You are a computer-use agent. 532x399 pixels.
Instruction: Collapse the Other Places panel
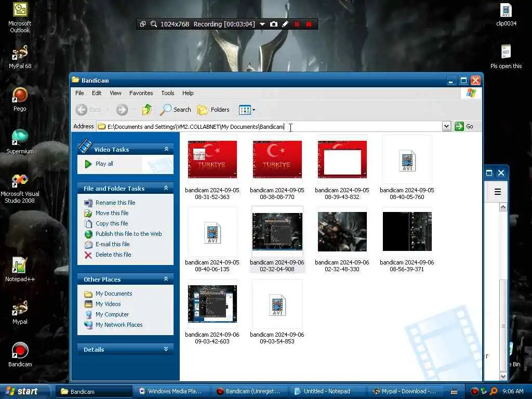(x=166, y=279)
